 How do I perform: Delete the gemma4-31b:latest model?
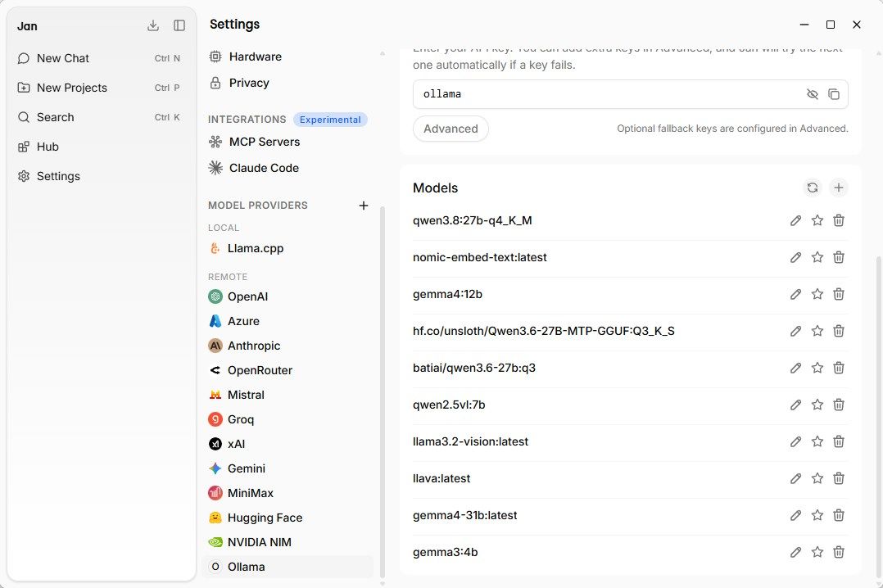[839, 515]
